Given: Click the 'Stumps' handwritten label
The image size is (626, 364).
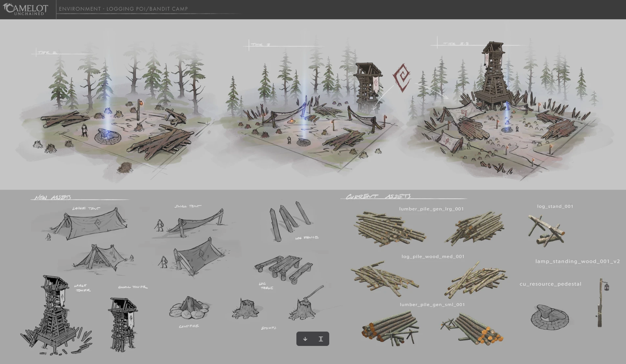Looking at the screenshot, I should (268, 328).
